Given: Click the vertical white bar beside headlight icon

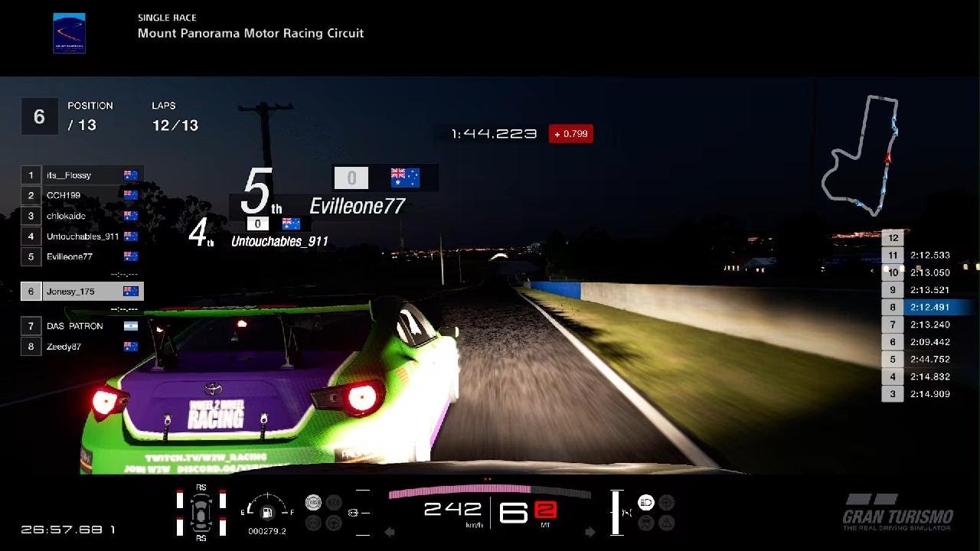Looking at the screenshot, I should click(616, 513).
